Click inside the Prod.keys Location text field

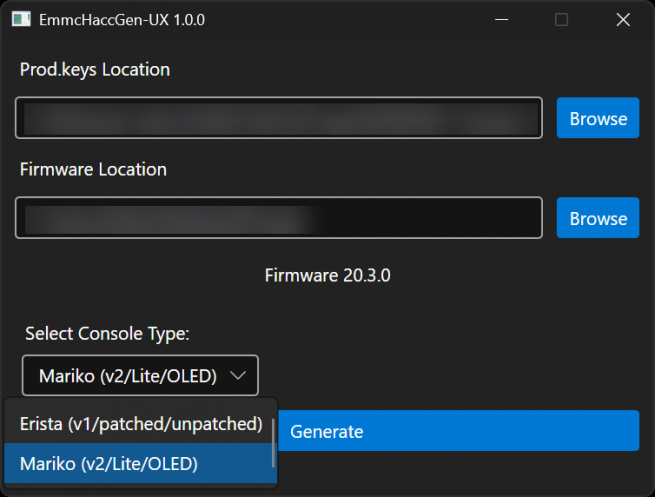278,118
